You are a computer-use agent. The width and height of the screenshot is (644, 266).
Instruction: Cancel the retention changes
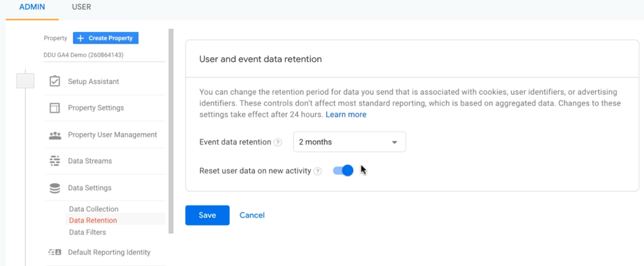point(252,215)
